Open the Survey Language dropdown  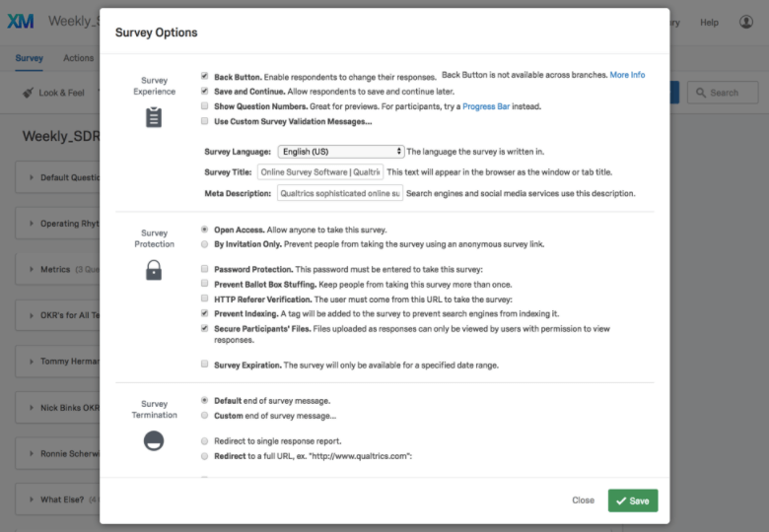[x=341, y=152]
